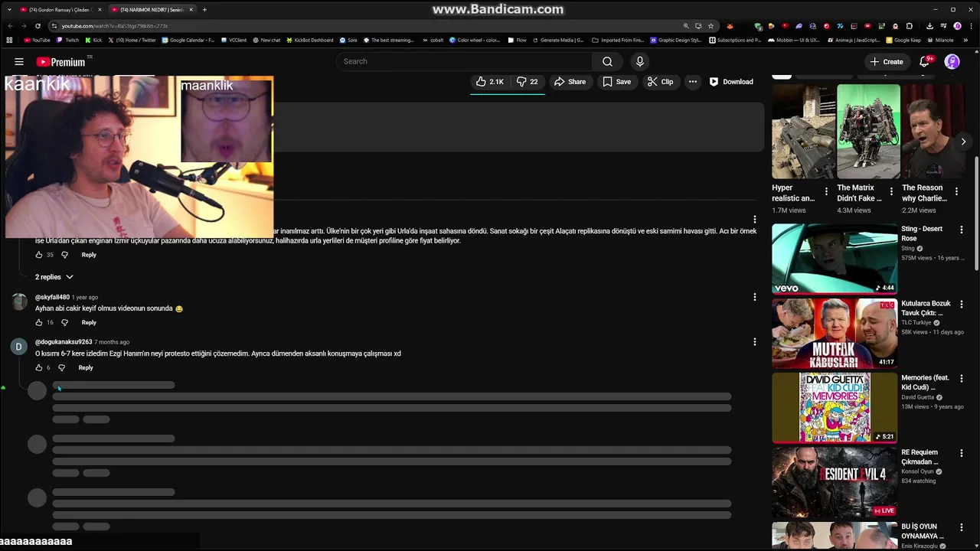
Task: Open menu for Hyper realistic short
Action: pos(826,191)
